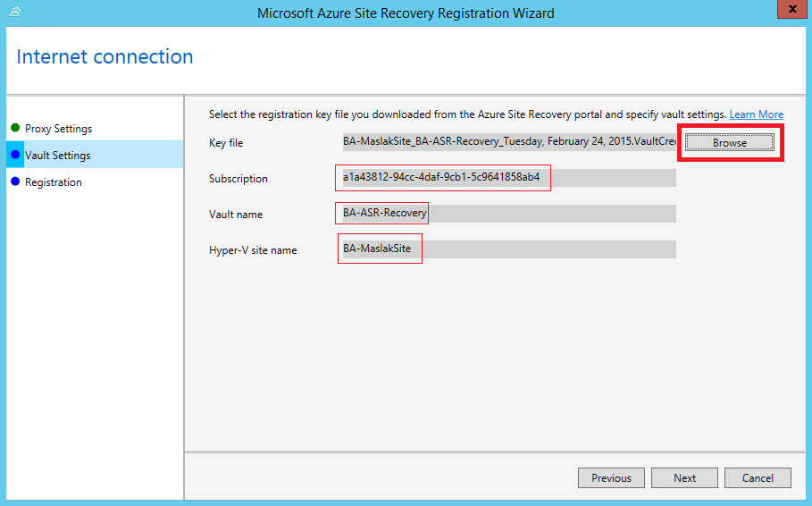The height and width of the screenshot is (506, 812).
Task: Select Proxy Settings step in sidebar
Action: 59,129
